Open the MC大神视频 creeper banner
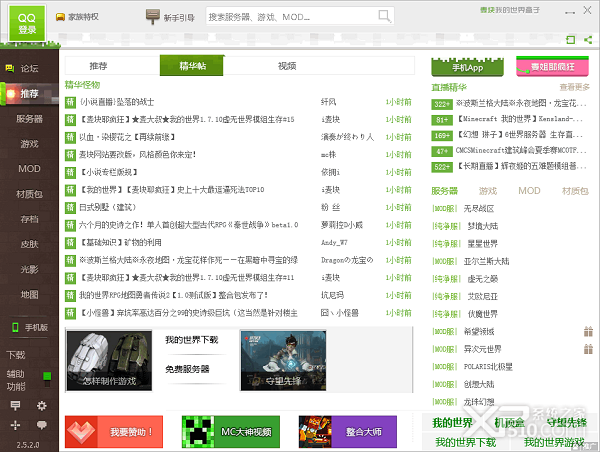 231,432
